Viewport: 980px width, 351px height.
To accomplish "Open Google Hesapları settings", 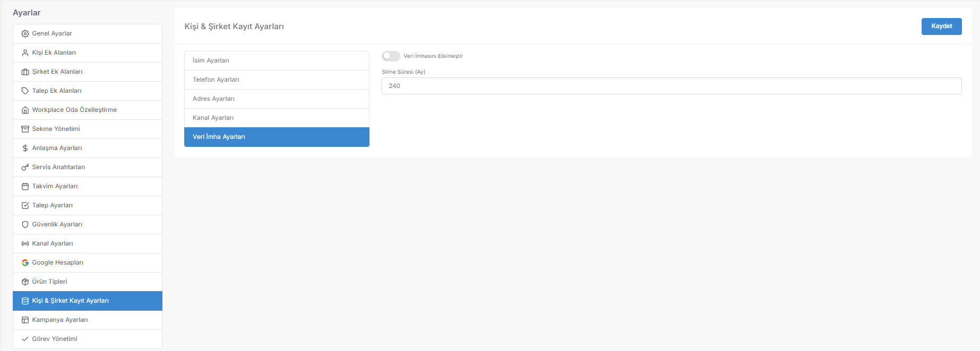I will coord(88,262).
